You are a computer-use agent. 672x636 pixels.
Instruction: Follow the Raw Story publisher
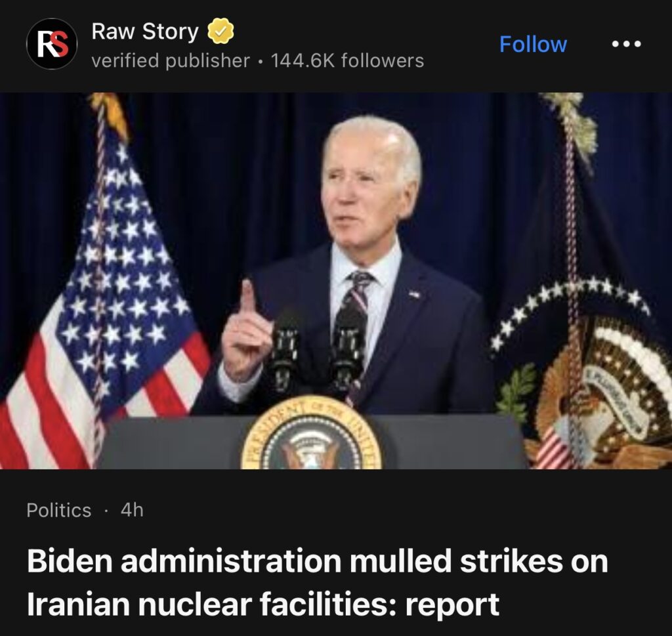pos(533,44)
